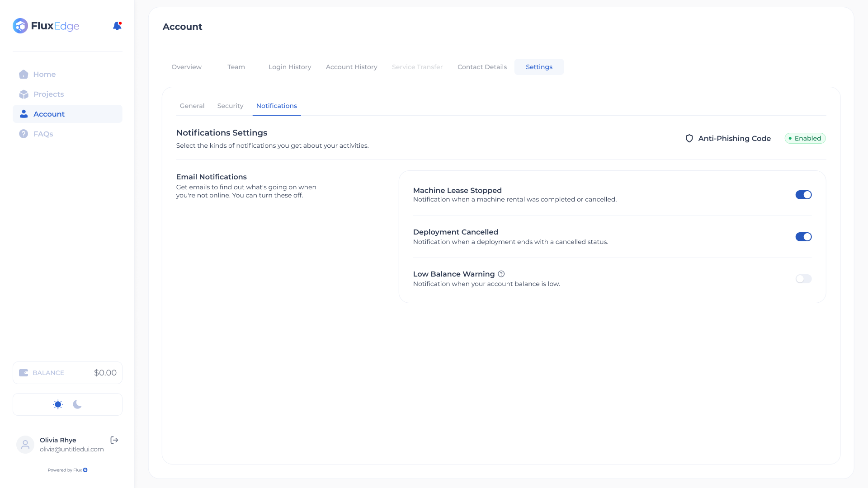Image resolution: width=868 pixels, height=488 pixels.
Task: Click the $0.00 balance amount
Action: point(105,373)
